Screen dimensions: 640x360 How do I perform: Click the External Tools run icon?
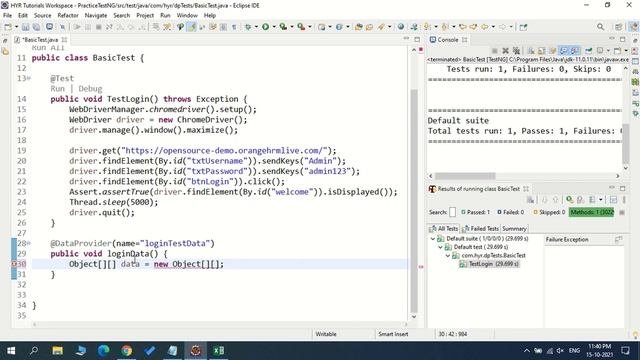click(x=301, y=27)
